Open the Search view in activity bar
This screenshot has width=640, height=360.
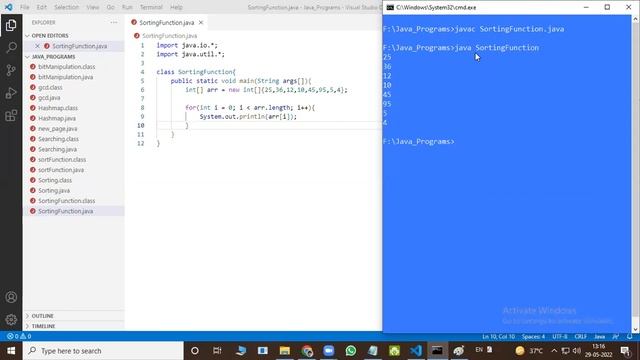pyautogui.click(x=11, y=48)
